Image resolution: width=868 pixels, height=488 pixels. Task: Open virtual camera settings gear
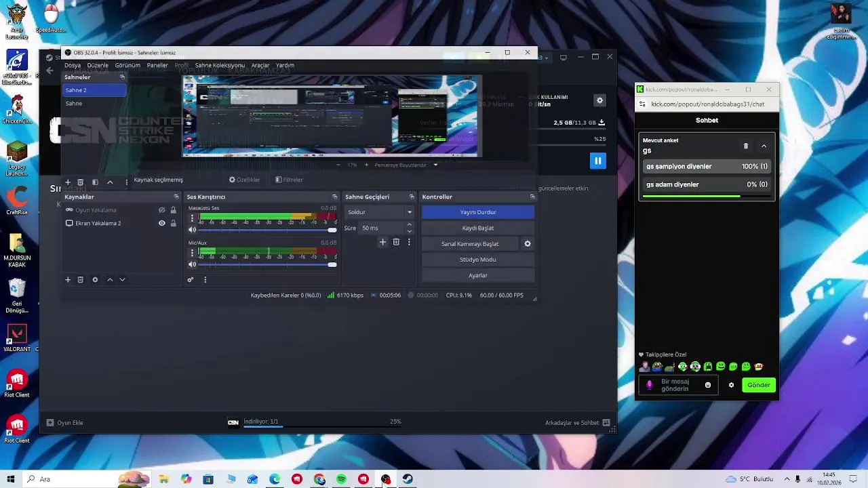pos(528,244)
